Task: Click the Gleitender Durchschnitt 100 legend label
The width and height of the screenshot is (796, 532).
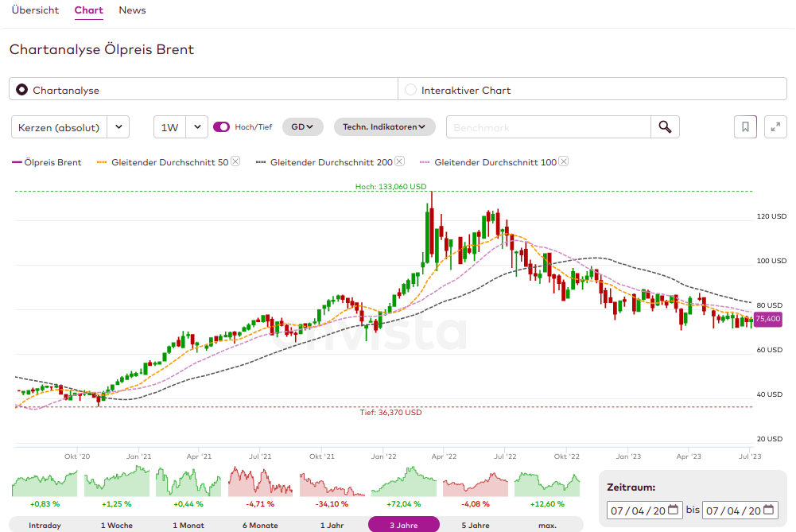Action: (x=495, y=162)
